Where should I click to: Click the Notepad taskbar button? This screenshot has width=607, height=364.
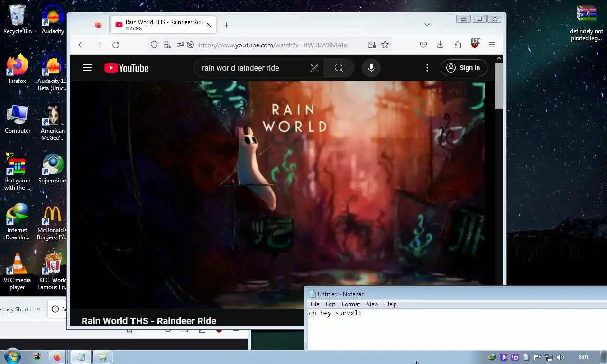[x=81, y=357]
